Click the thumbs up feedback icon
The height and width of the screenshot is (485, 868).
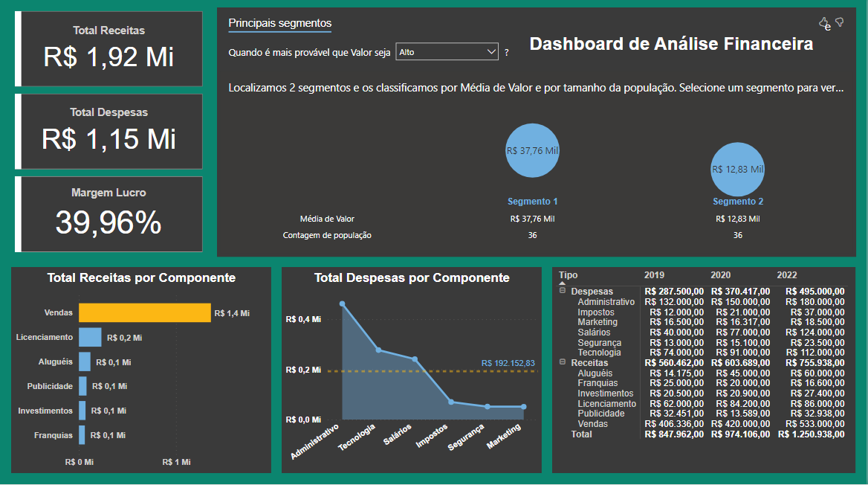point(823,23)
